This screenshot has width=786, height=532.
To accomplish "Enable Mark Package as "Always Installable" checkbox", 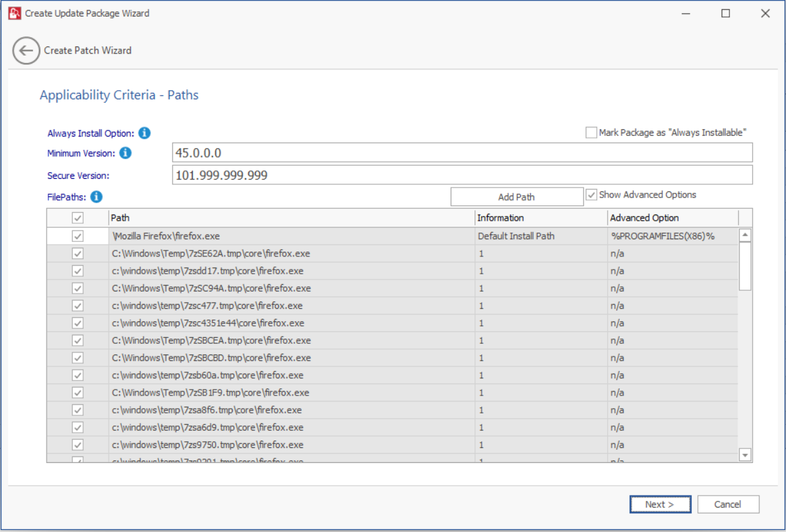I will [592, 133].
